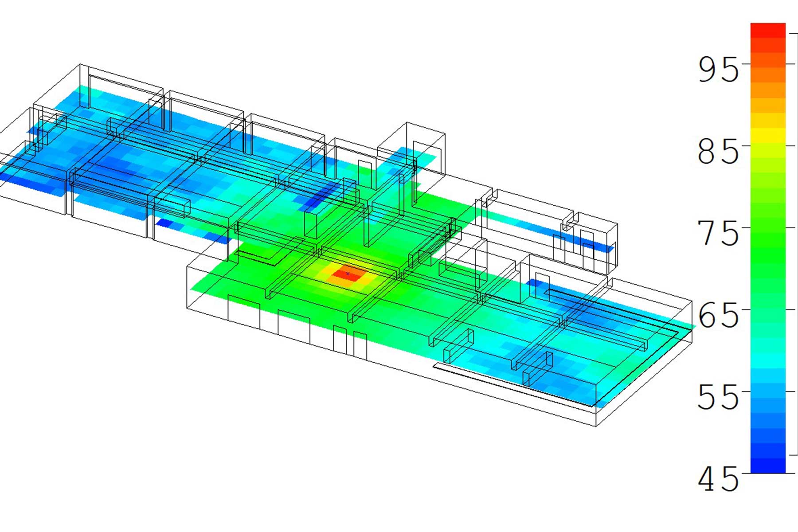The height and width of the screenshot is (532, 798).
Task: Click the 65 label on color scale
Action: 719,316
